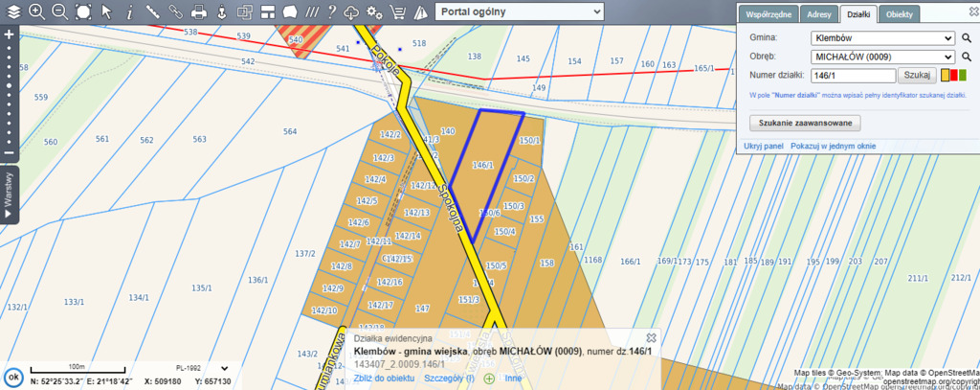Open the map layers stack icon
980x390 pixels.
point(12,12)
